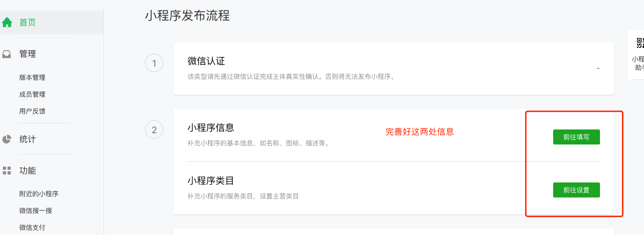644x235 pixels.
Task: Go to 用户反馈 page
Action: (x=32, y=111)
